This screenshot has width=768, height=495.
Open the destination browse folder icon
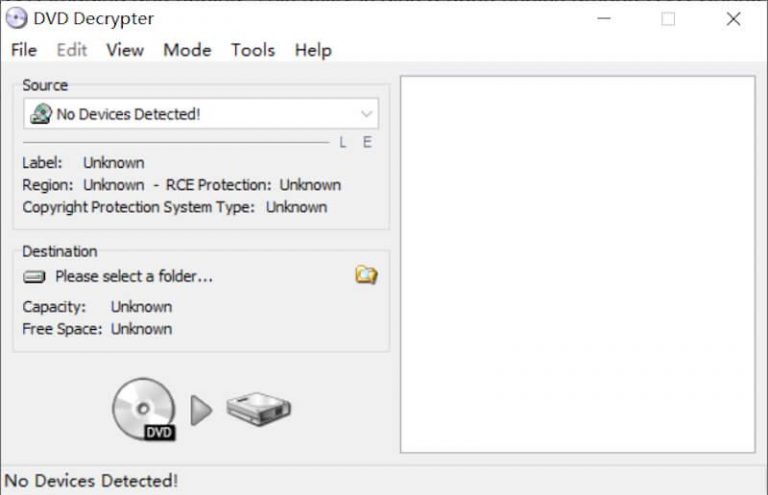[366, 275]
